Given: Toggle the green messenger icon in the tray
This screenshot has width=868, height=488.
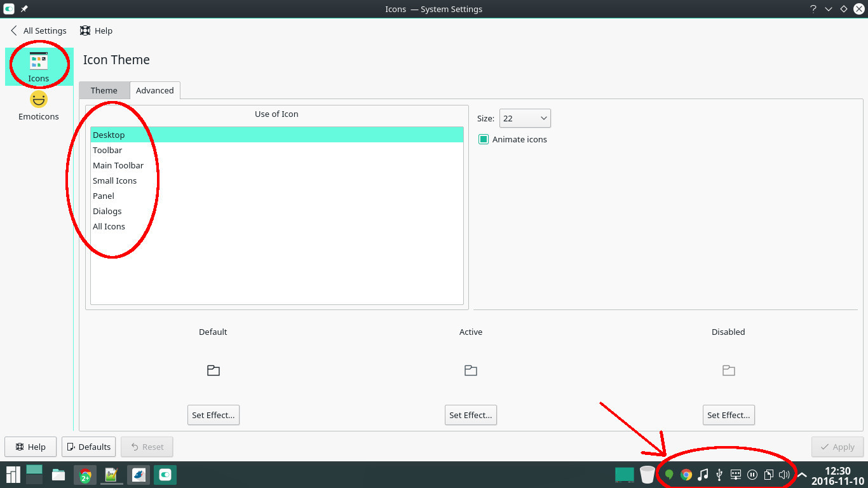Looking at the screenshot, I should pyautogui.click(x=668, y=474).
